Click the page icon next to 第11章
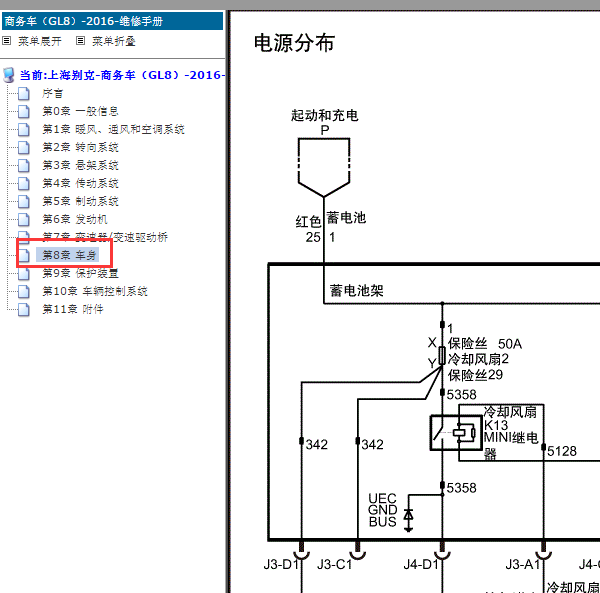Image resolution: width=600 pixels, height=593 pixels. (24, 309)
